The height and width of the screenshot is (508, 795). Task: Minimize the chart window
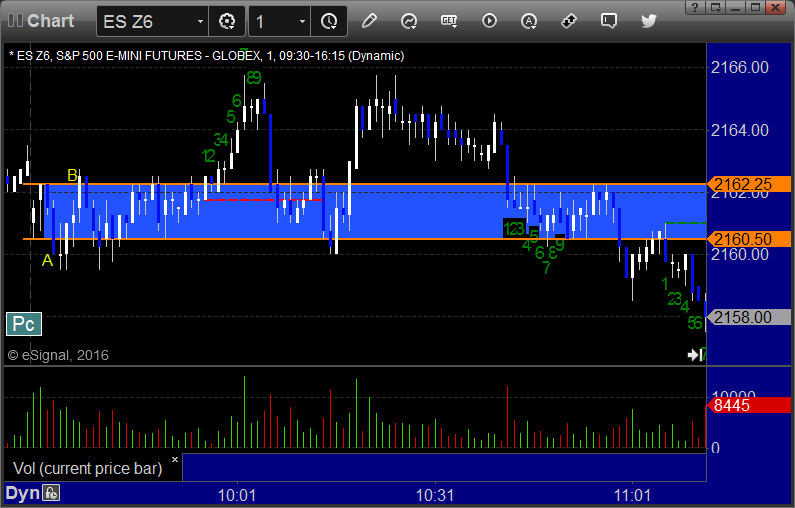click(736, 7)
